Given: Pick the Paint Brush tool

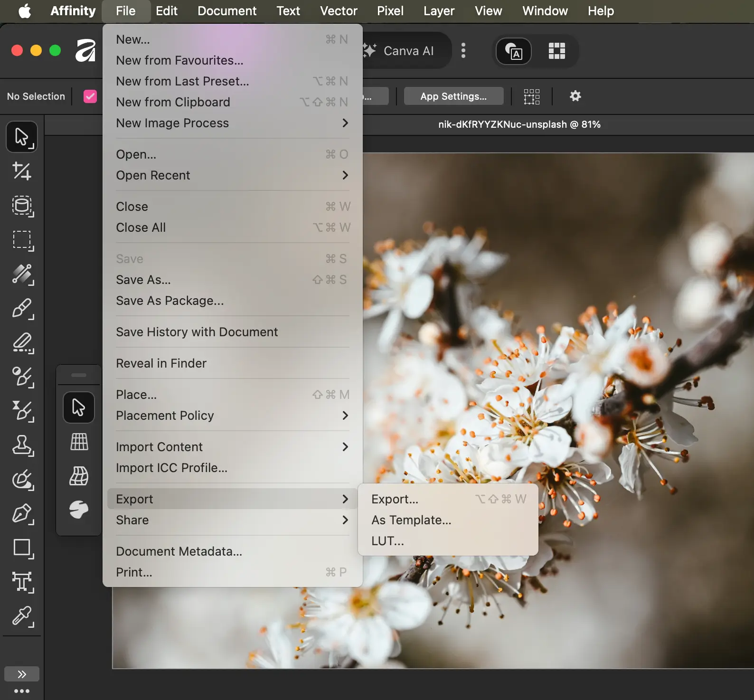Looking at the screenshot, I should 22,309.
